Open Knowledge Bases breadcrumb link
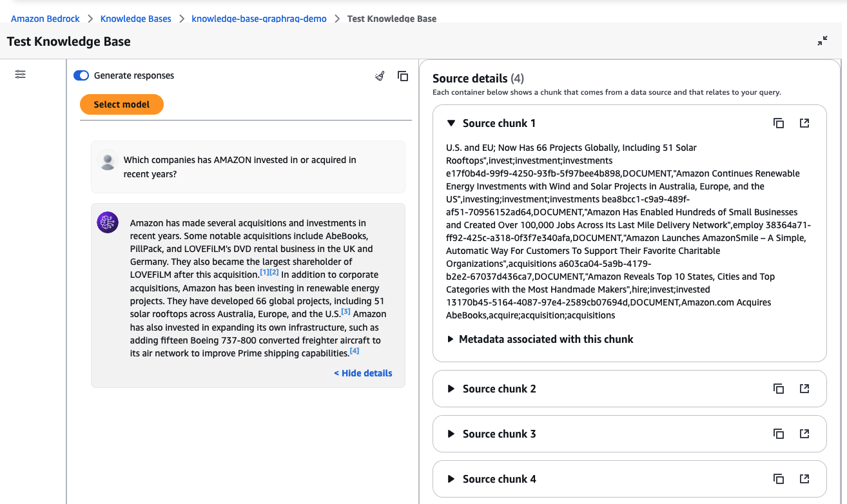 136,19
